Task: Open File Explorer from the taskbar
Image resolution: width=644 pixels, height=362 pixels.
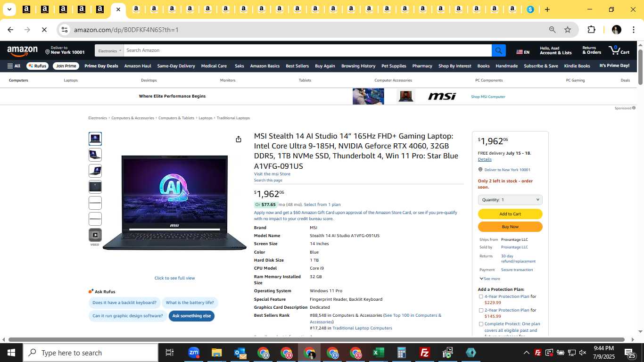Action: 216,353
